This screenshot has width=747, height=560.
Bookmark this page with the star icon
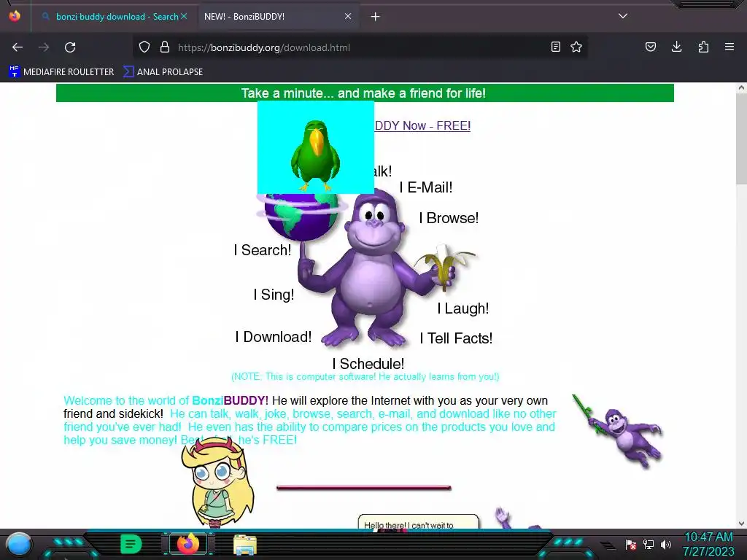click(576, 47)
